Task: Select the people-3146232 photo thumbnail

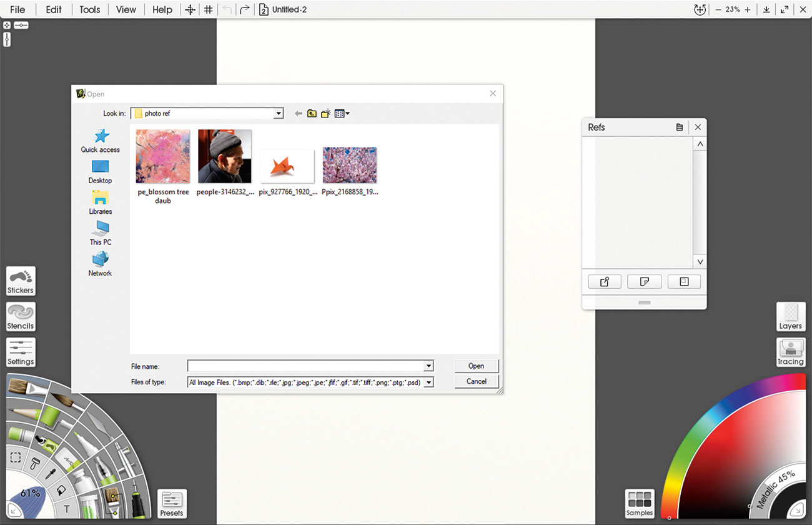Action: coord(225,156)
